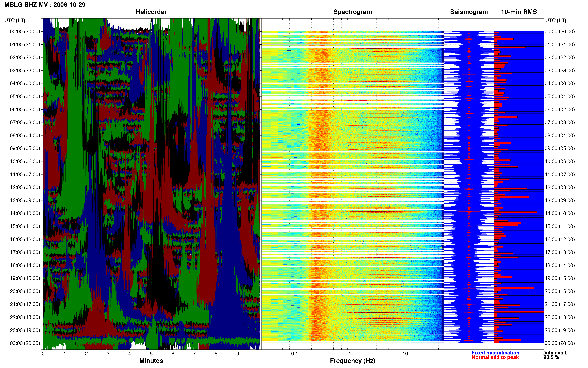
Task: Click the "2" tick on the Minutes axis
Action: [x=86, y=354]
